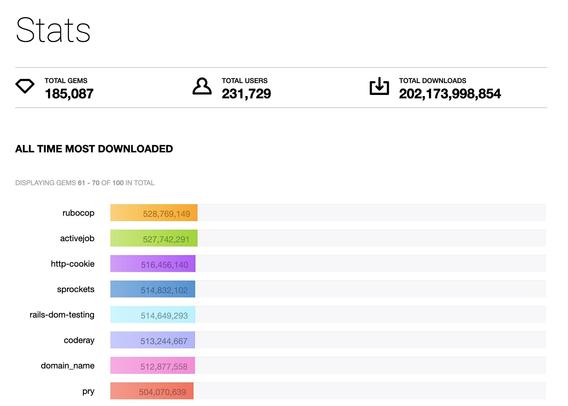The width and height of the screenshot is (568, 406).
Task: Select the 185,087 total gems value
Action: tap(69, 94)
